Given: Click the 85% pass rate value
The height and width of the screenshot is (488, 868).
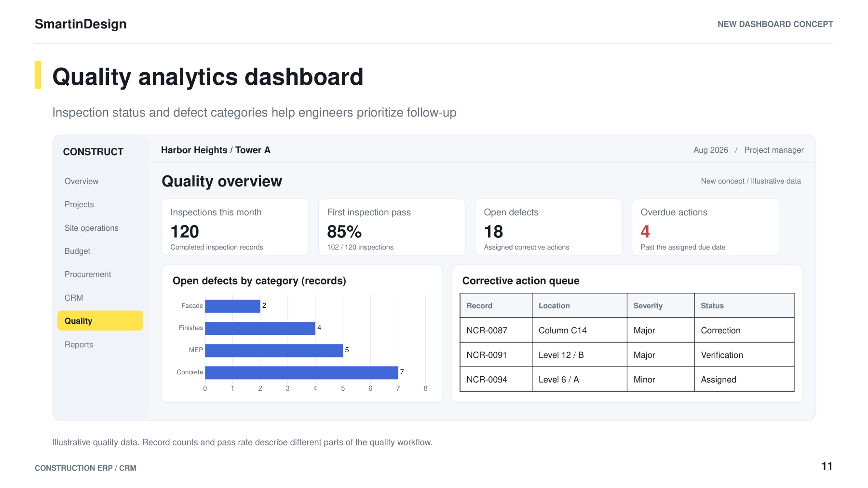Looking at the screenshot, I should click(x=344, y=232).
